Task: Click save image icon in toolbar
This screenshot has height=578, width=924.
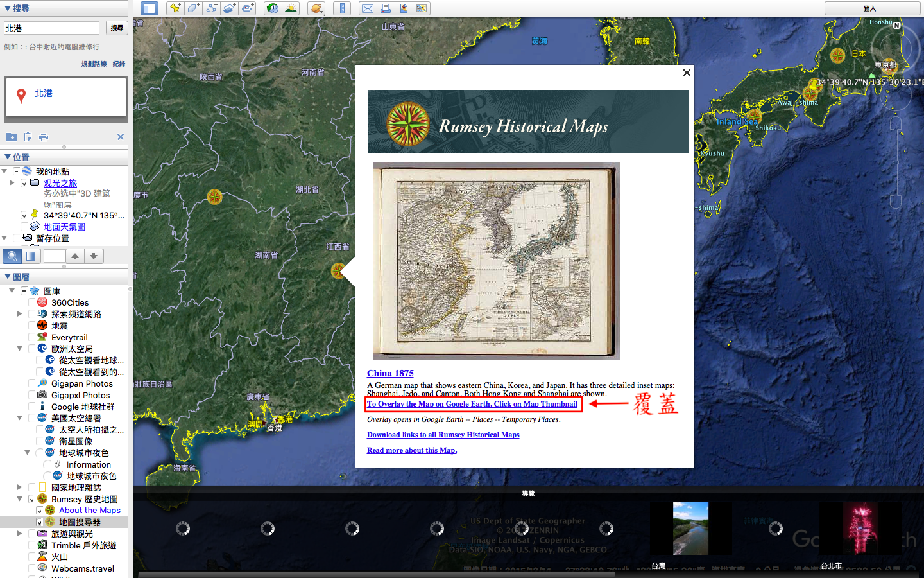Action: coord(404,8)
